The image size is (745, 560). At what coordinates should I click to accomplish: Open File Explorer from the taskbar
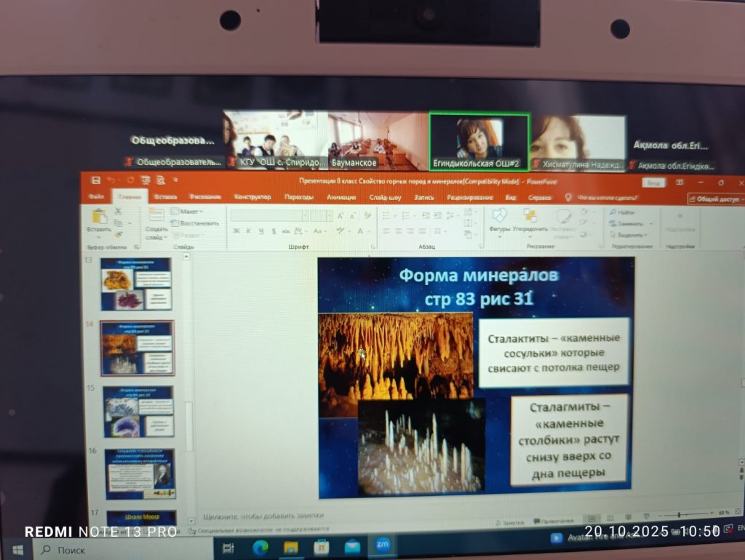pyautogui.click(x=291, y=546)
